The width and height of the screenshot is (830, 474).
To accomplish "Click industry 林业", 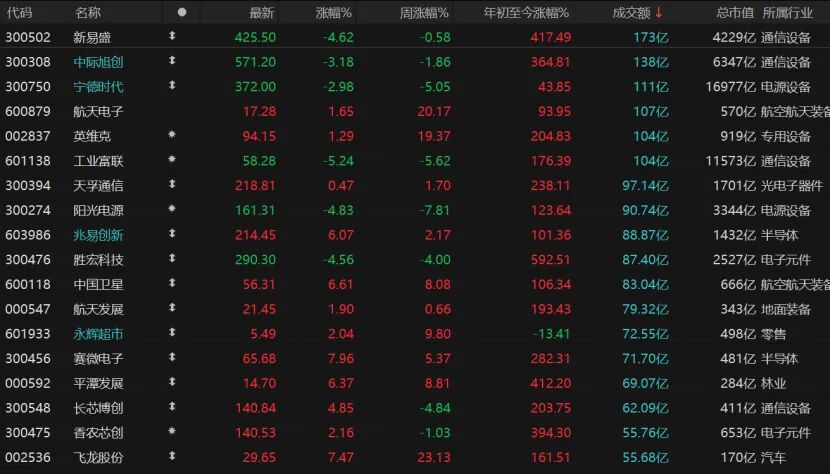I will 773,383.
